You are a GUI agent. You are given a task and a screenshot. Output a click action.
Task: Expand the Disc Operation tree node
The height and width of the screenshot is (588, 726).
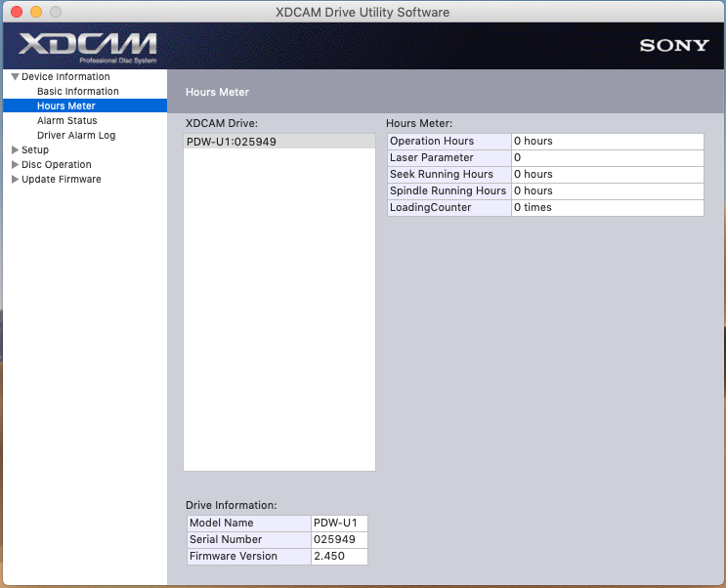click(15, 165)
